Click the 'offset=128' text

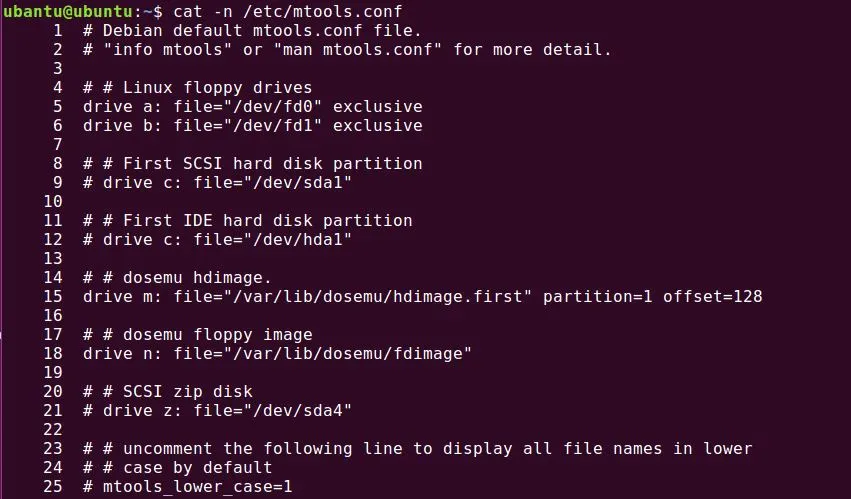pyautogui.click(x=713, y=296)
